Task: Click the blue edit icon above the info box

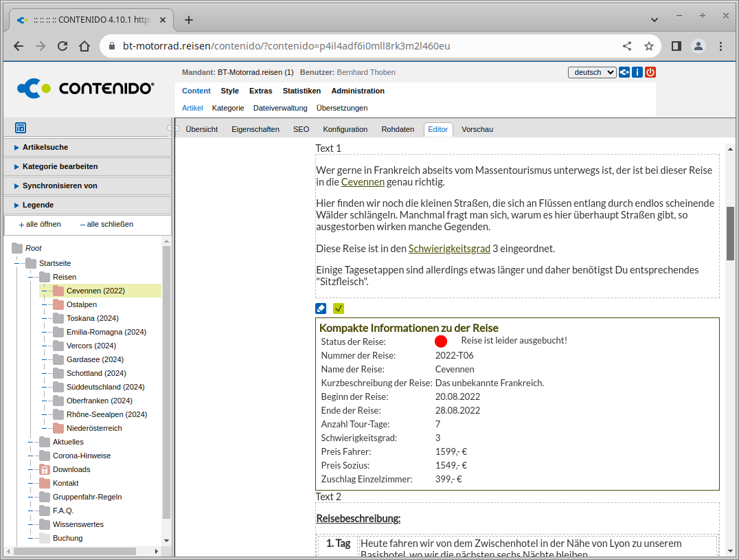Action: click(x=321, y=309)
